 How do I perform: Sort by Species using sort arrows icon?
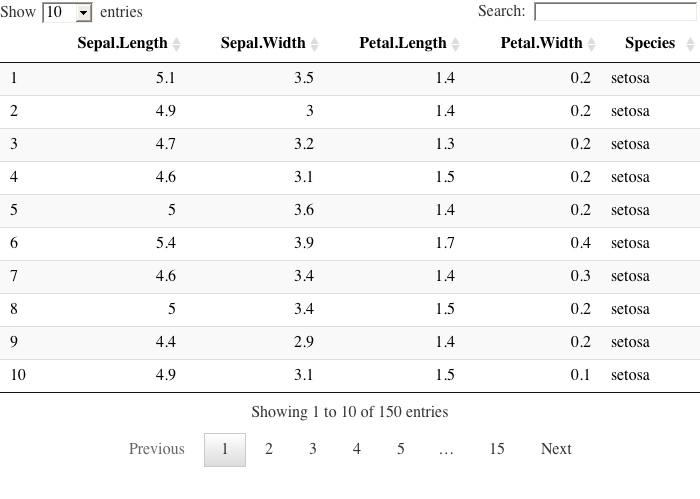(686, 44)
